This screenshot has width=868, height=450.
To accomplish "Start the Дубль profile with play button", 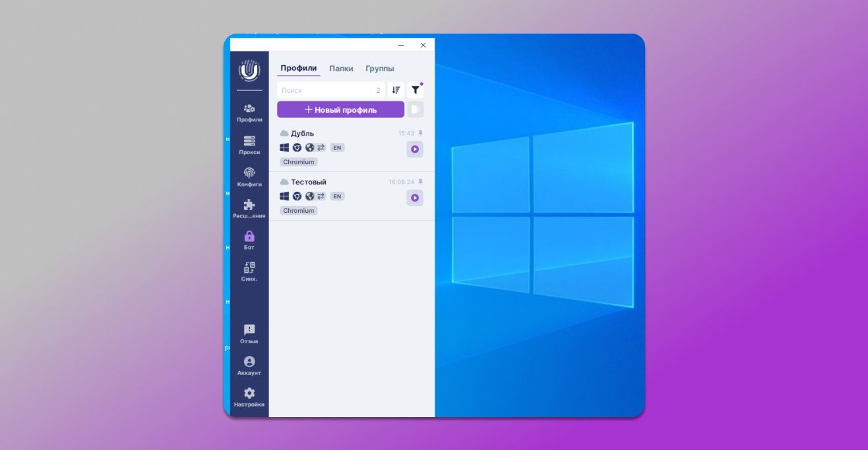I will [x=415, y=149].
